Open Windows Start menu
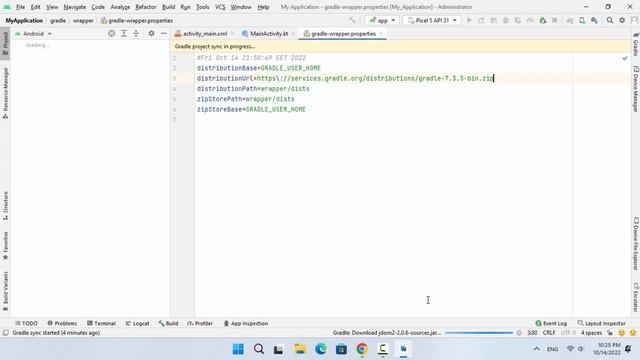 pyautogui.click(x=238, y=349)
